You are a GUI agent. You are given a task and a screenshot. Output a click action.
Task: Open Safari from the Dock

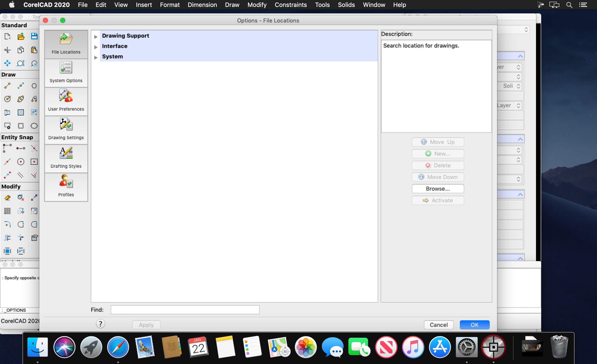click(118, 347)
